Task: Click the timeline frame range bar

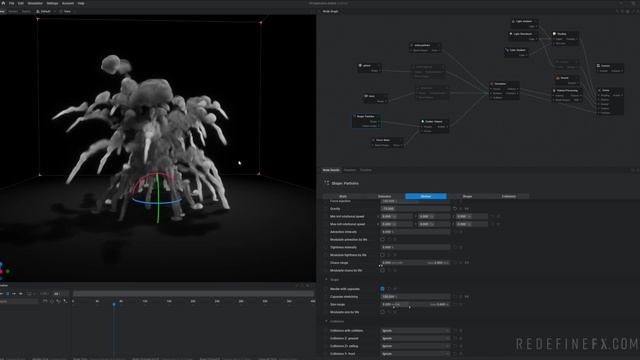Action: pyautogui.click(x=193, y=293)
